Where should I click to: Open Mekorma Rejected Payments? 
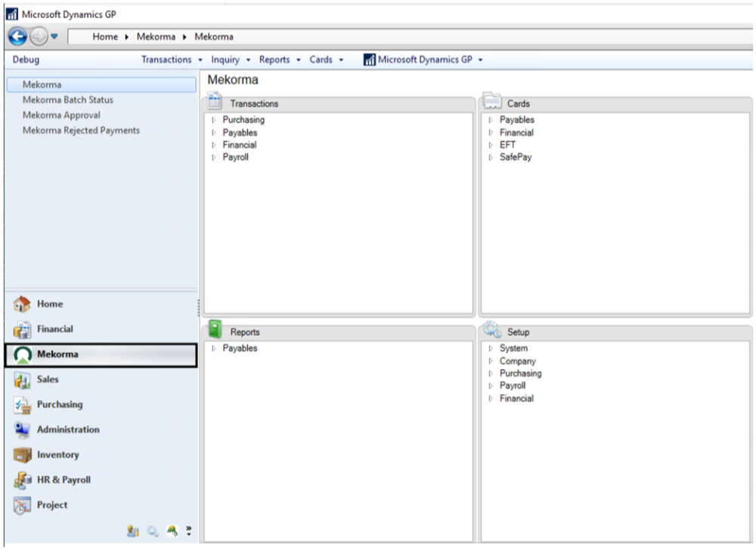tap(81, 130)
